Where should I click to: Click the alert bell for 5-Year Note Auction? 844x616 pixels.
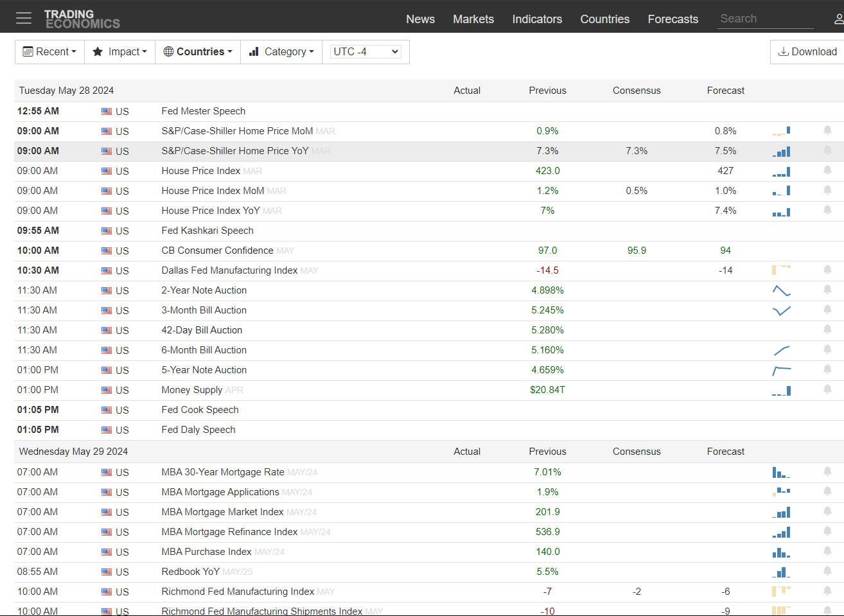tap(827, 369)
